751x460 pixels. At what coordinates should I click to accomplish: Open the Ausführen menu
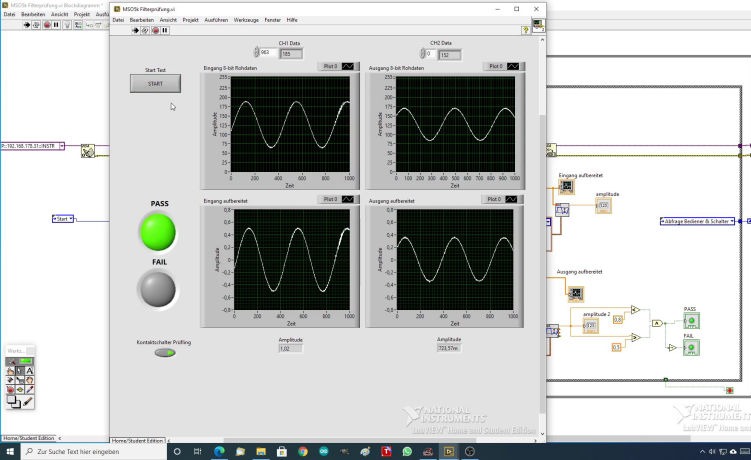click(x=216, y=20)
